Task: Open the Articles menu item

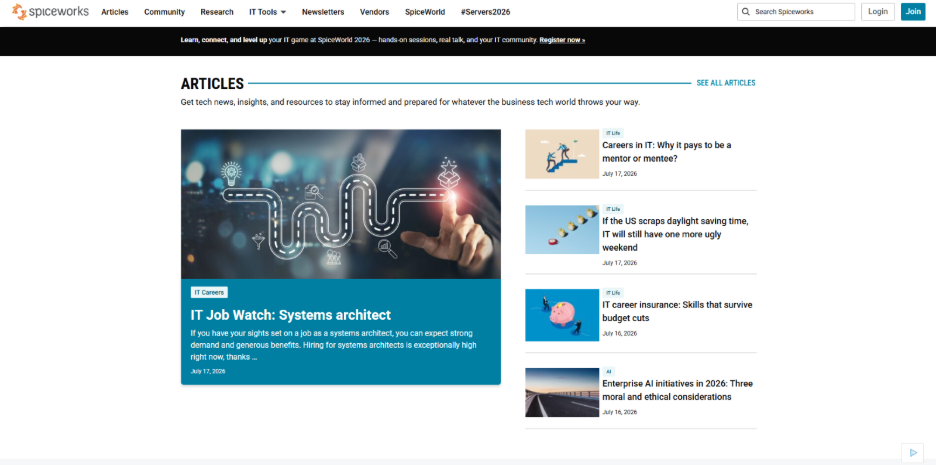Action: [x=115, y=12]
